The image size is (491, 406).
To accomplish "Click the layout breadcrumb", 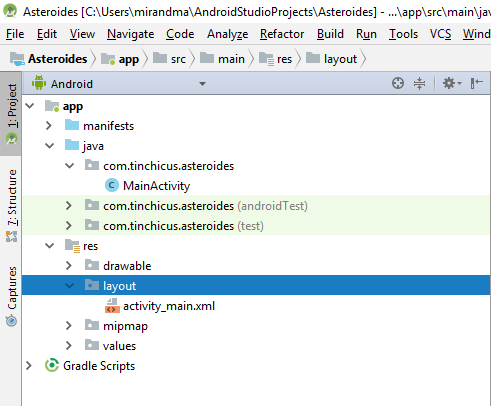I will pos(332,59).
